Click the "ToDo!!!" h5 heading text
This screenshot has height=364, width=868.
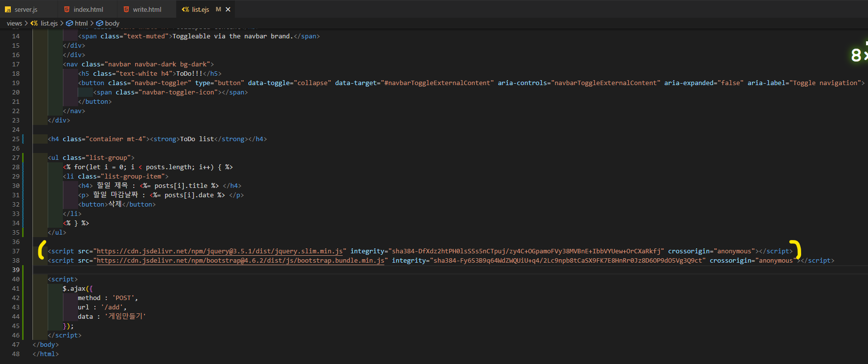pyautogui.click(x=189, y=73)
